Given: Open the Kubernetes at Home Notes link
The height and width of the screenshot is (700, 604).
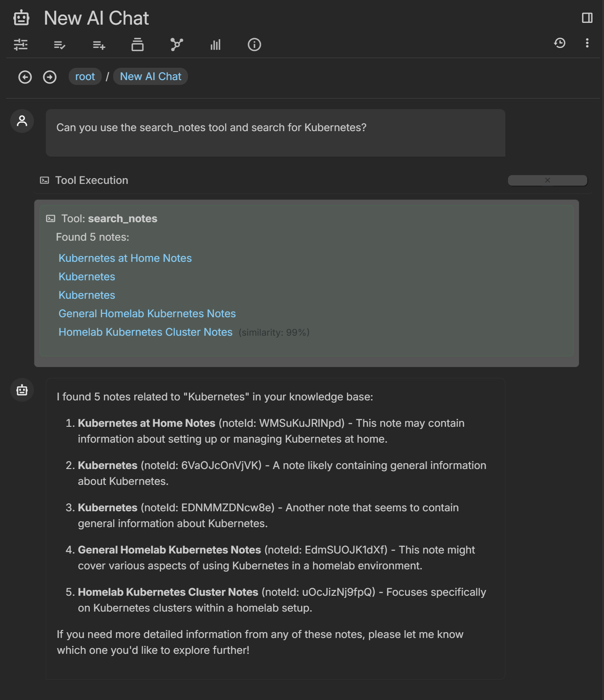Looking at the screenshot, I should (125, 258).
